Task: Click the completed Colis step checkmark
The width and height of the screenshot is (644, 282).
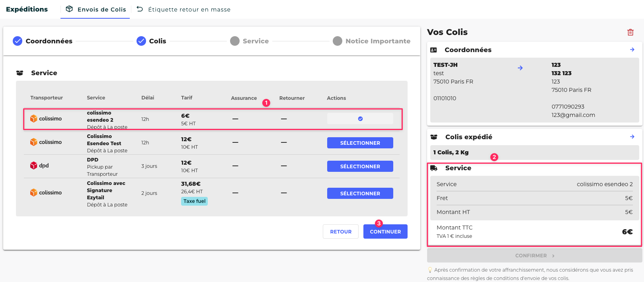Action: [141, 41]
